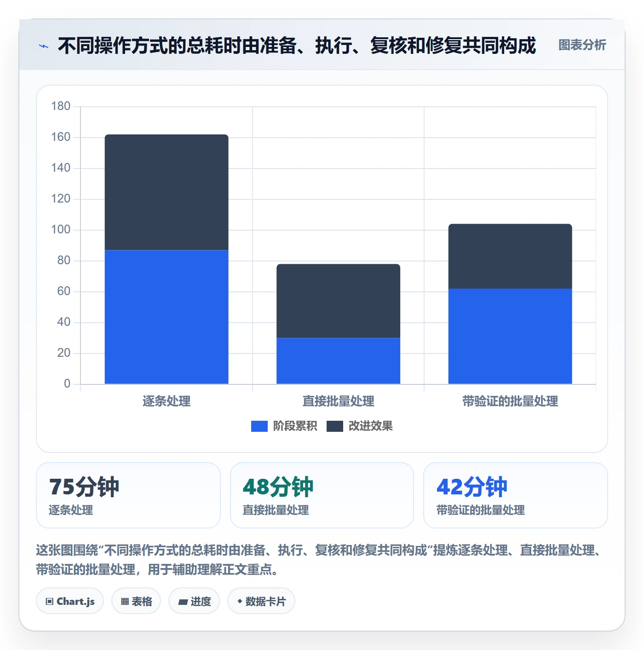Click the 逐条处理 caption under 75分钟

click(x=71, y=510)
